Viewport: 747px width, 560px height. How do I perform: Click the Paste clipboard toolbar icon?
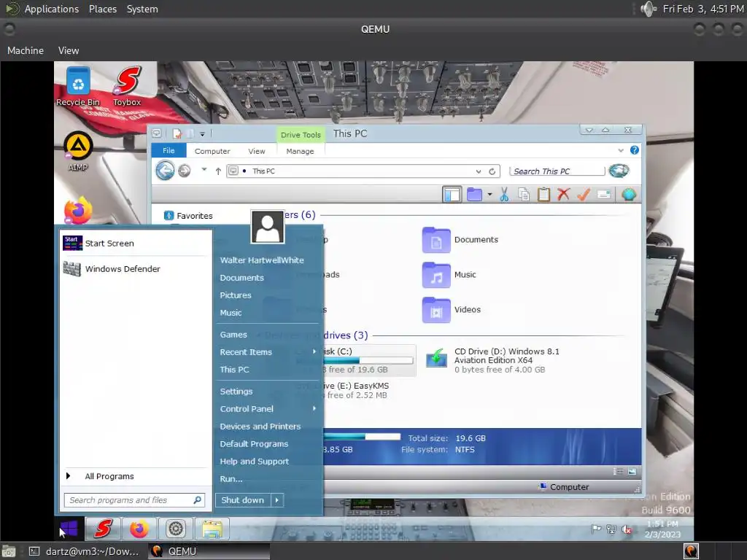[x=543, y=194]
